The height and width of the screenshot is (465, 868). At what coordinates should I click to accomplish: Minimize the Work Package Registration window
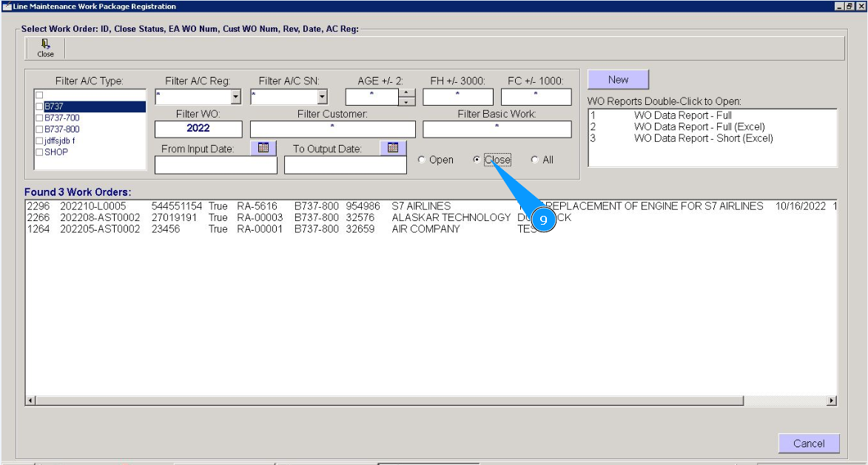pos(838,6)
